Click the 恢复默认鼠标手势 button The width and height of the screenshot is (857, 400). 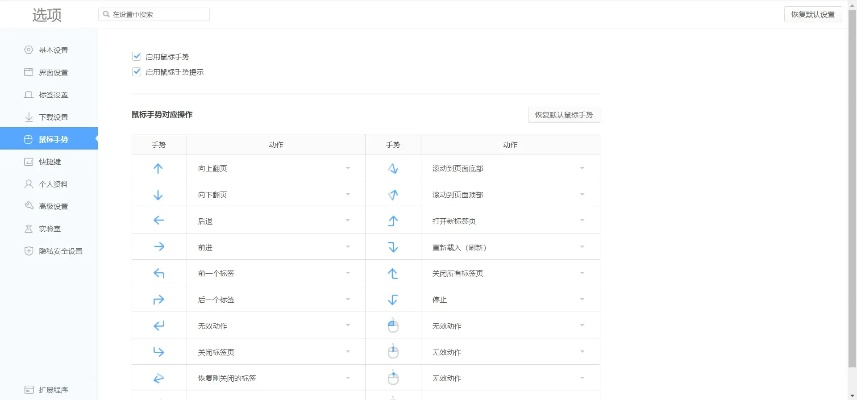click(564, 115)
